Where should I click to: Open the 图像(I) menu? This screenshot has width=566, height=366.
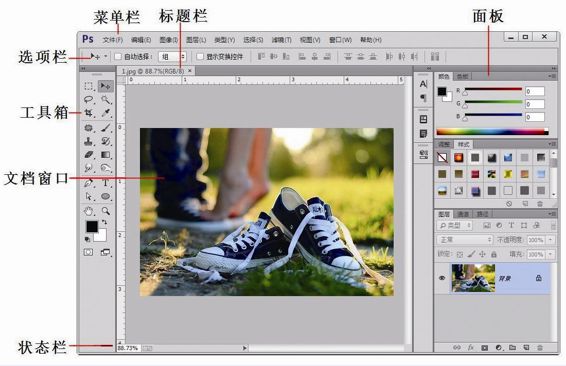(169, 40)
